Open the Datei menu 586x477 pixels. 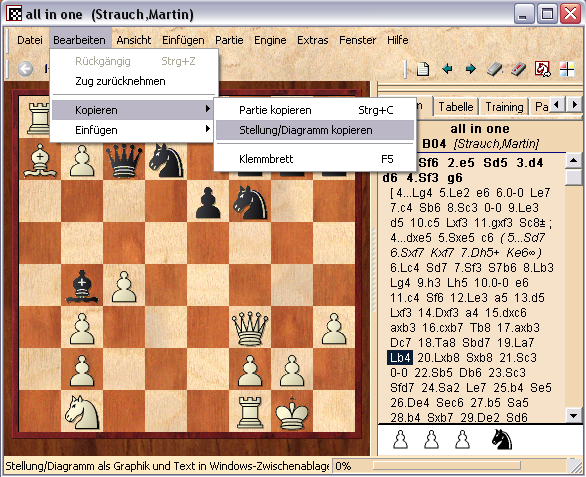[x=30, y=40]
